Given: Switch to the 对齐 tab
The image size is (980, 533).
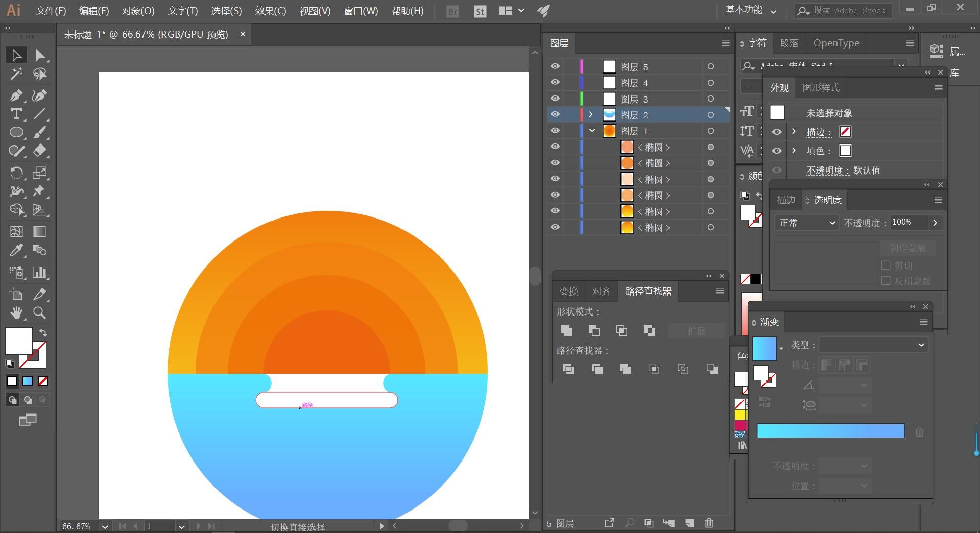Looking at the screenshot, I should click(x=601, y=291).
